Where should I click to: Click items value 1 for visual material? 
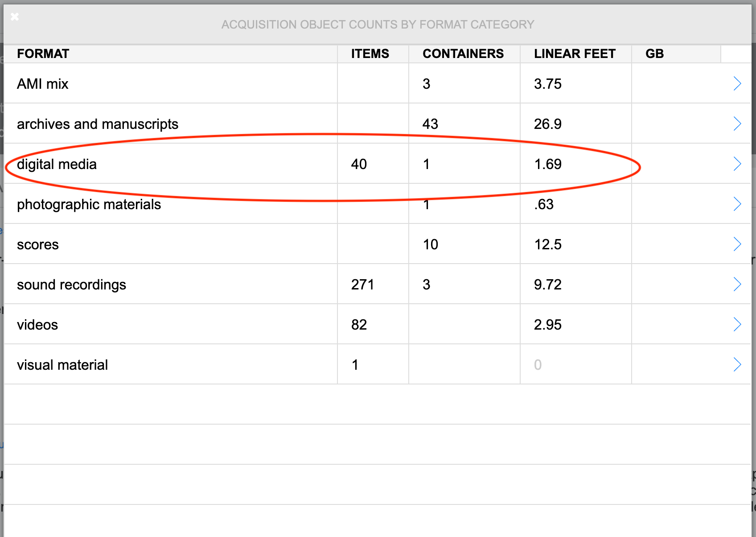click(x=355, y=365)
